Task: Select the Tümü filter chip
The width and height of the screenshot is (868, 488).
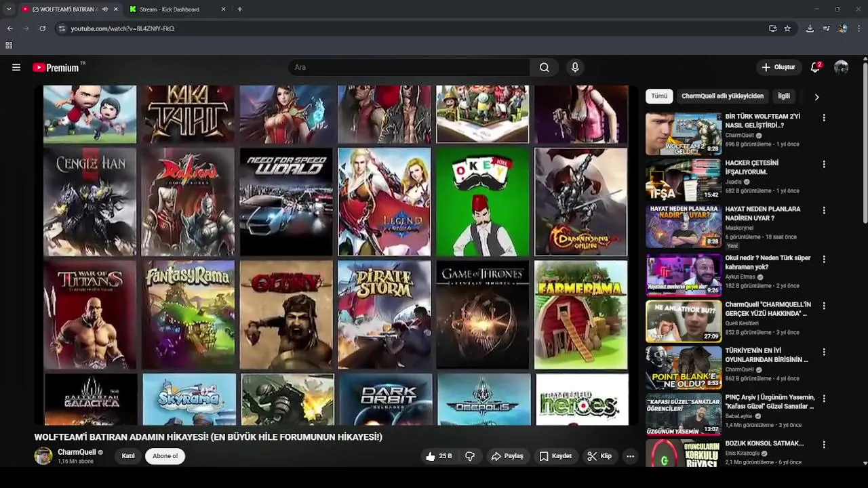Action: 659,96
